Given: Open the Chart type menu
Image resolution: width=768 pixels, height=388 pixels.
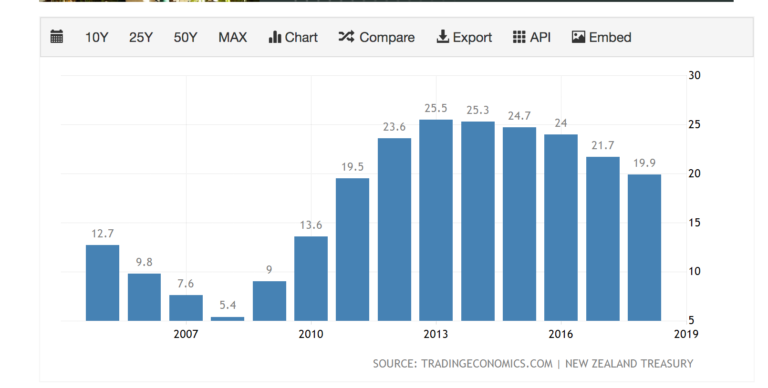Looking at the screenshot, I should (293, 37).
